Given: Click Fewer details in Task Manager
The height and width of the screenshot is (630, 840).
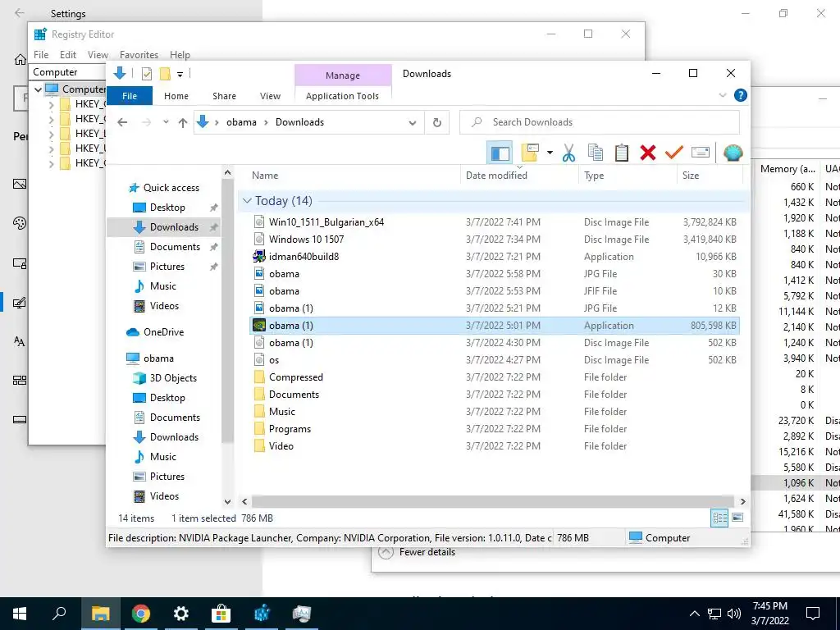Looking at the screenshot, I should click(x=418, y=552).
